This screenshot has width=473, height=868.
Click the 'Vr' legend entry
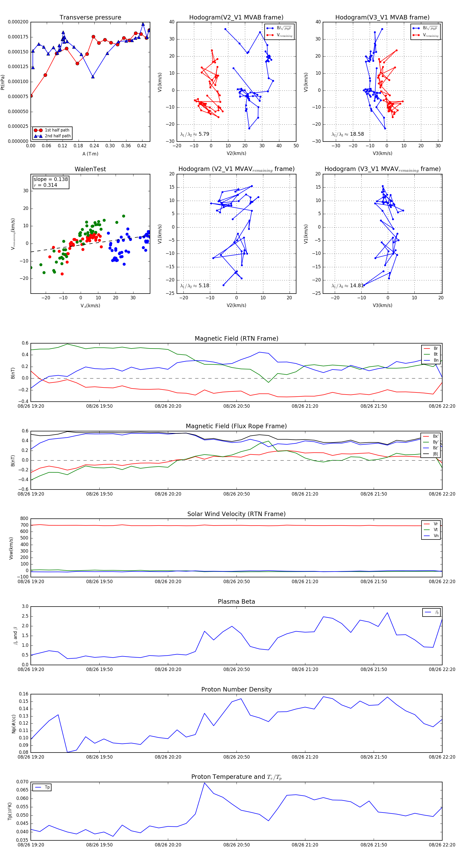(x=431, y=524)
